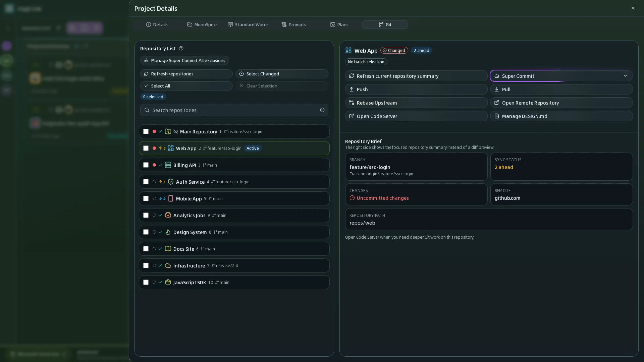Screen dimensions: 644x362
Task: Click Manage DESIGN.md
Action: pyautogui.click(x=561, y=116)
